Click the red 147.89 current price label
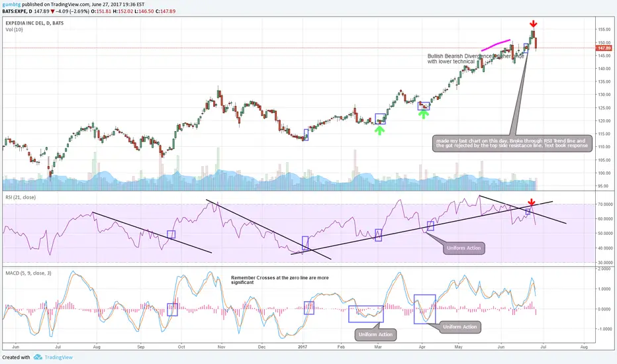This screenshot has width=617, height=364. point(604,48)
